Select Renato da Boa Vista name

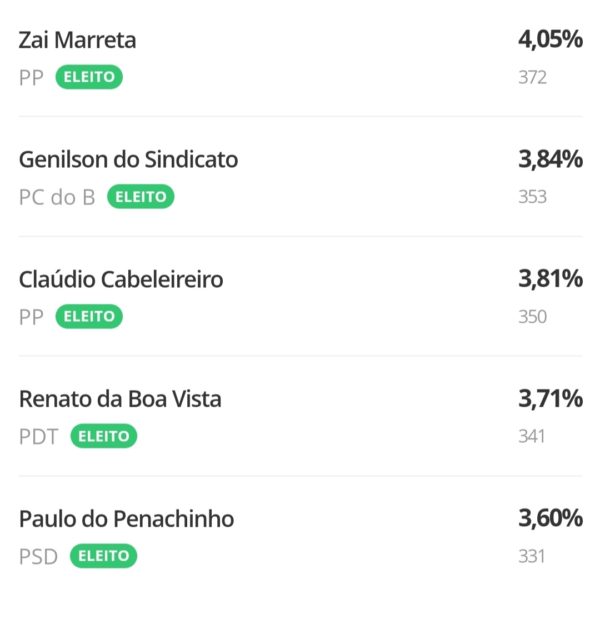120,399
